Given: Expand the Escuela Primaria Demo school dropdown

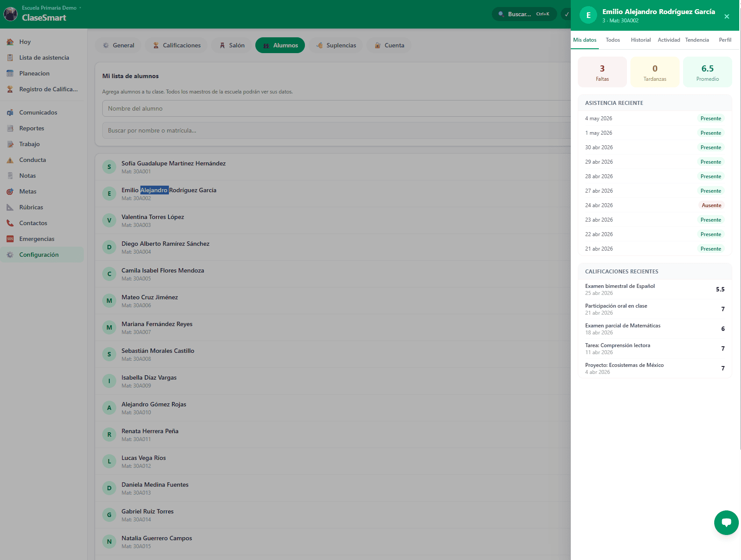Looking at the screenshot, I should pos(51,8).
